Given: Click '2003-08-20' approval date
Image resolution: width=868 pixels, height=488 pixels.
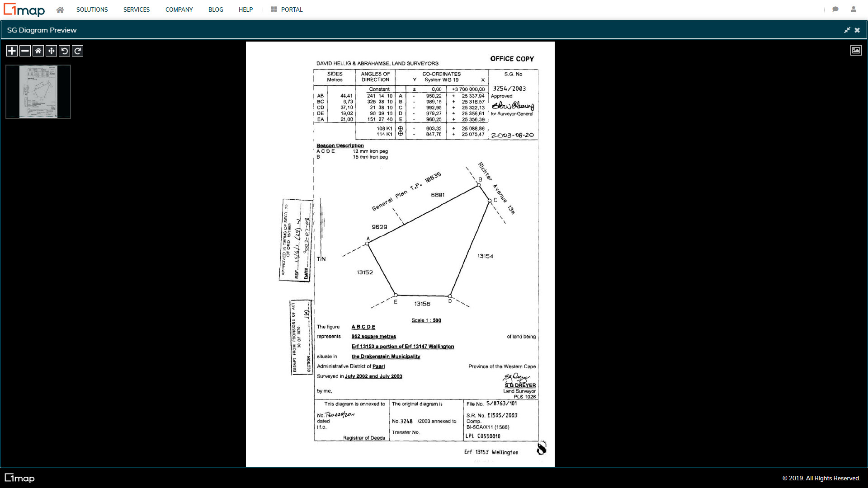Looking at the screenshot, I should pyautogui.click(x=512, y=135).
